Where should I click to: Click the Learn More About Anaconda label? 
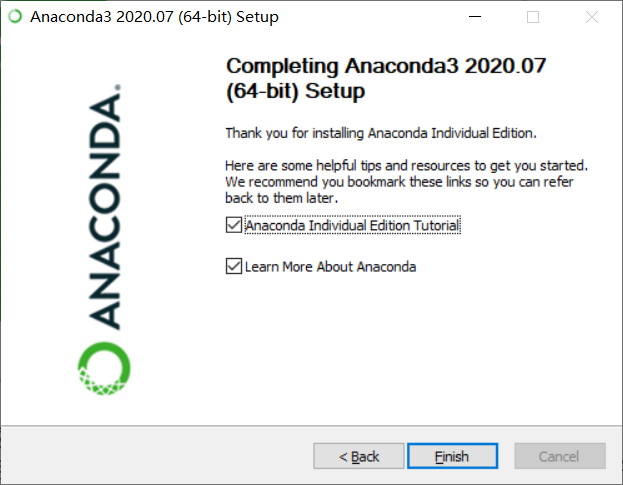tap(331, 267)
